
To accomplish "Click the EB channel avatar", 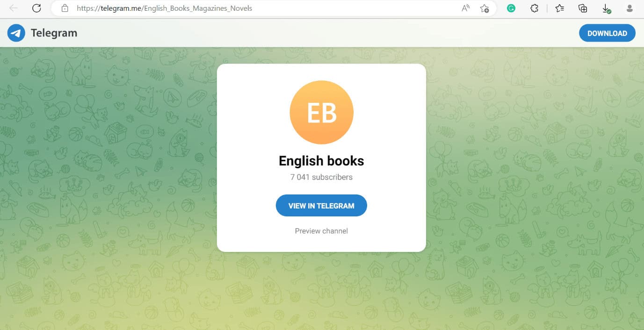I will [321, 112].
